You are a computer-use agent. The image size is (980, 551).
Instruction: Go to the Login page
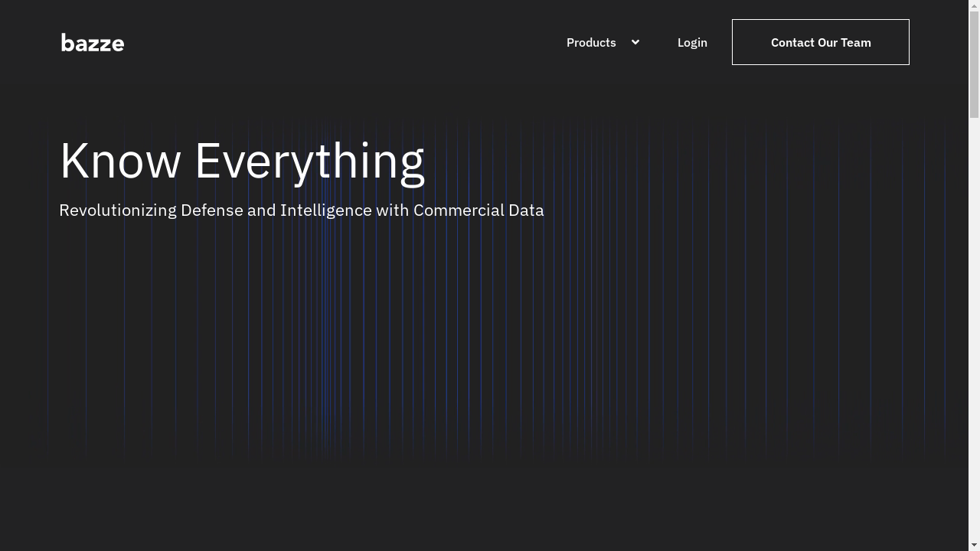pos(692,43)
